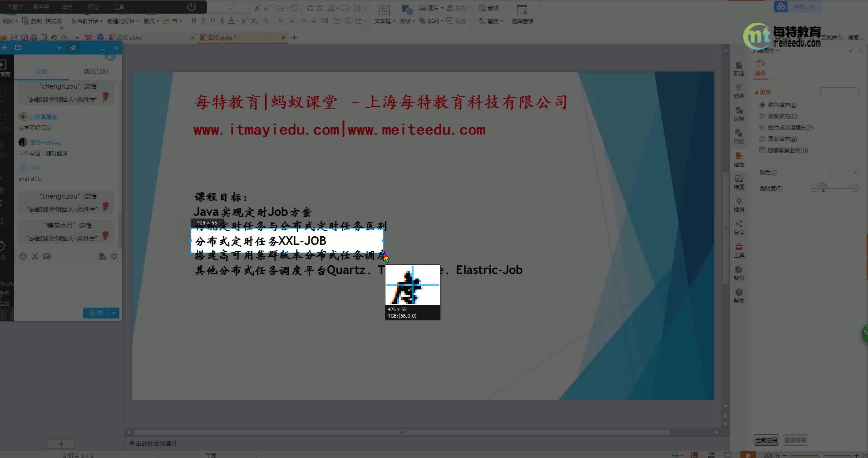868x458 pixels.
Task: Open dropdown arrow next to 发送 button
Action: coord(114,313)
